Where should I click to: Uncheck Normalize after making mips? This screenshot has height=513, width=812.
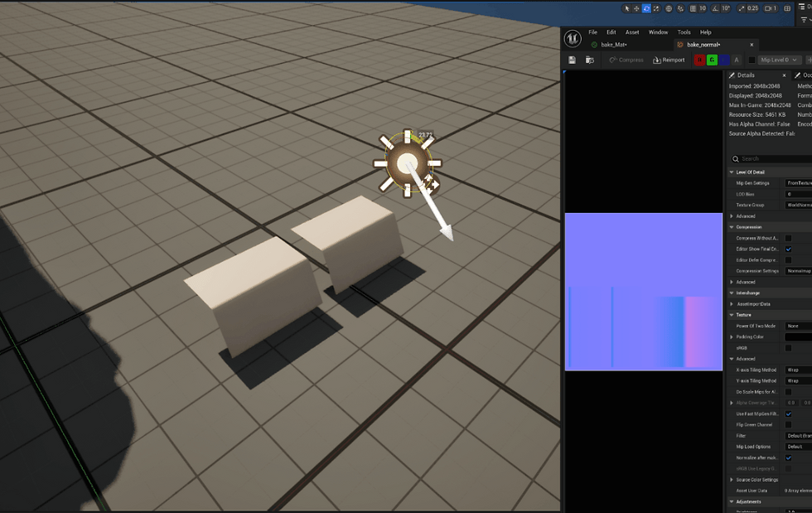click(788, 458)
